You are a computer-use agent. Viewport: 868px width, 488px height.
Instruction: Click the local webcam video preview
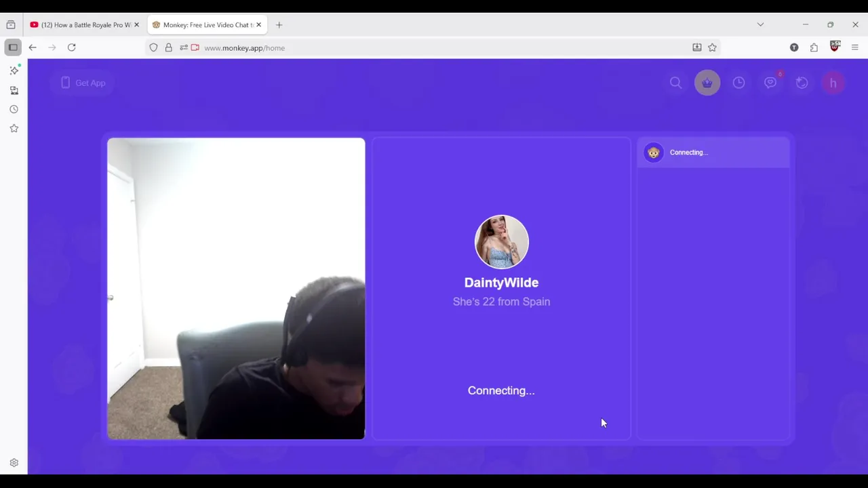point(236,289)
